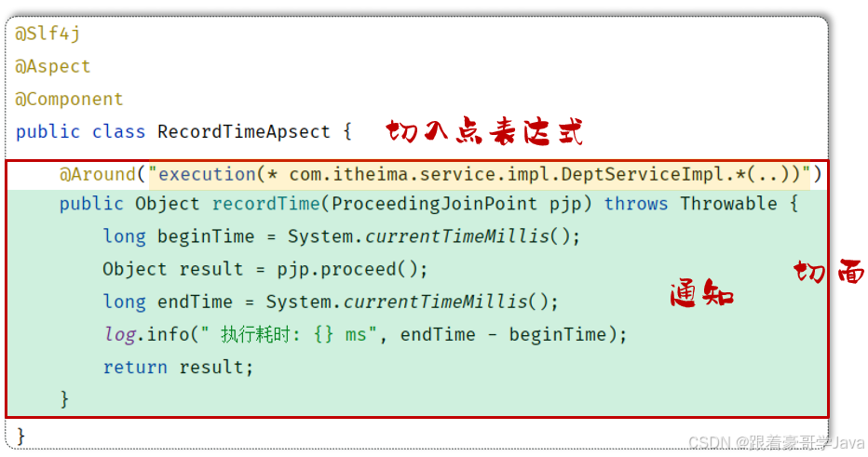Click the RecordTimeApsect class name
868x457 pixels.
coord(244,132)
